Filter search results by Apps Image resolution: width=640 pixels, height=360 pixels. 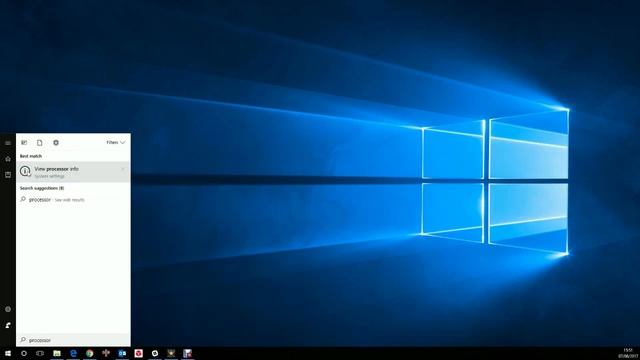pyautogui.click(x=24, y=142)
